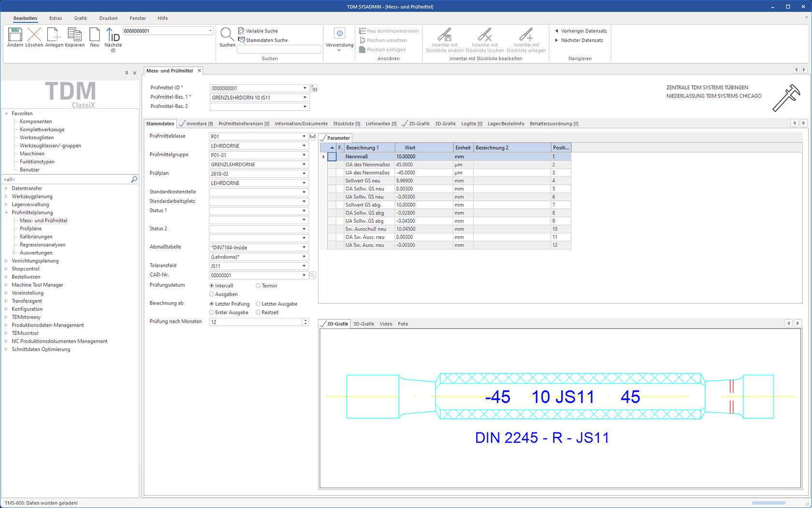The width and height of the screenshot is (812, 508).
Task: Click Inventar mit Stückliste ändern icon
Action: pos(445,35)
